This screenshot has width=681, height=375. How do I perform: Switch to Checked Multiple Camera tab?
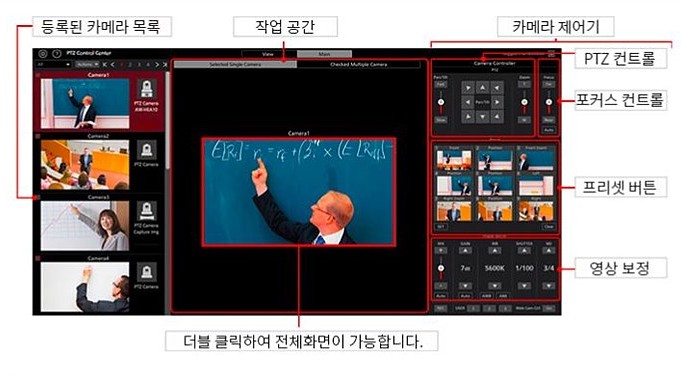tap(359, 64)
